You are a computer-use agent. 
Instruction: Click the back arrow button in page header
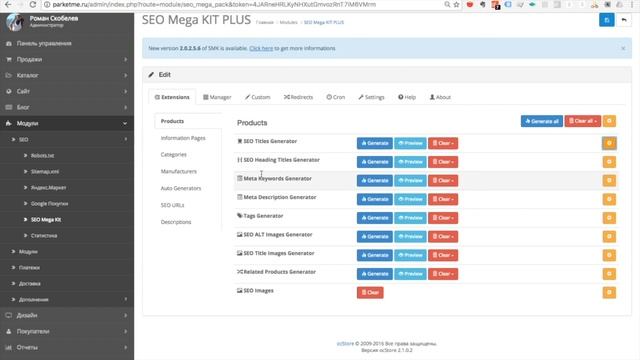point(624,20)
